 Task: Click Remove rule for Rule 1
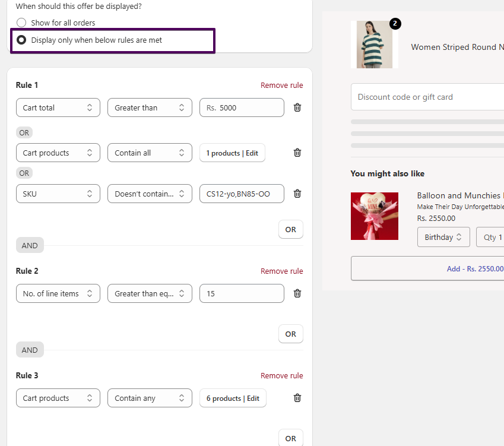[281, 86]
